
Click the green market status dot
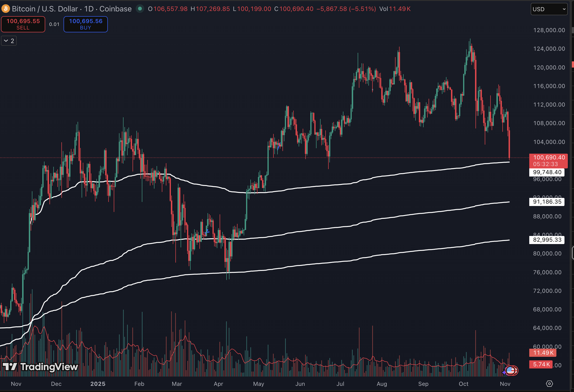[140, 9]
